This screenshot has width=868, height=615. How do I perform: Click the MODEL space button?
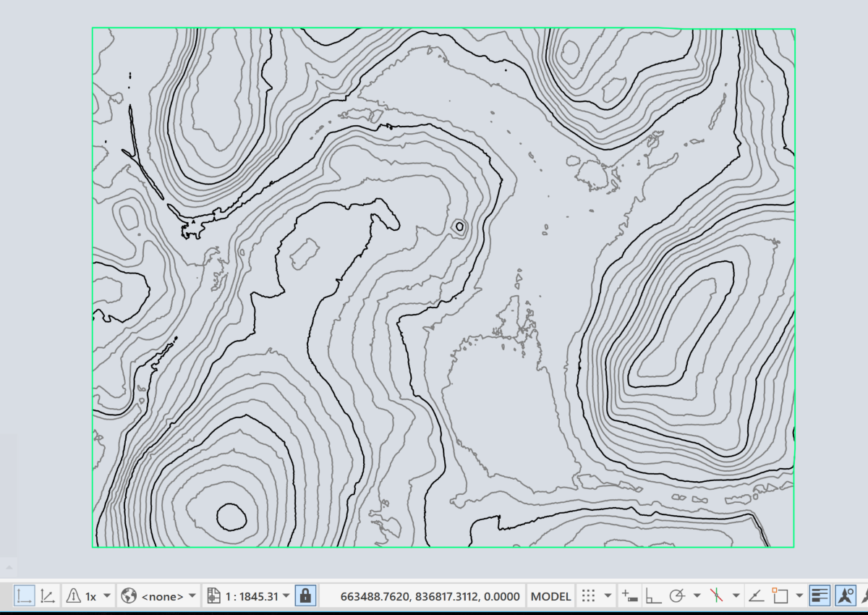(551, 596)
